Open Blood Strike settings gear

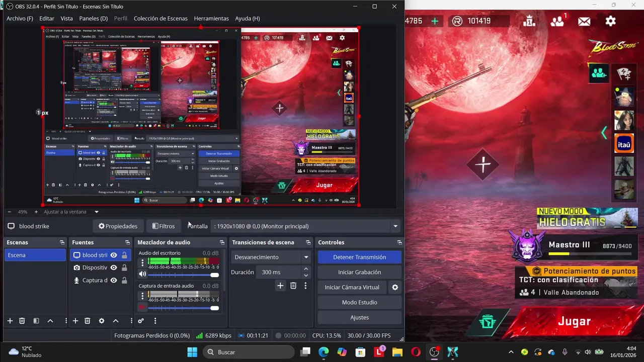click(610, 21)
